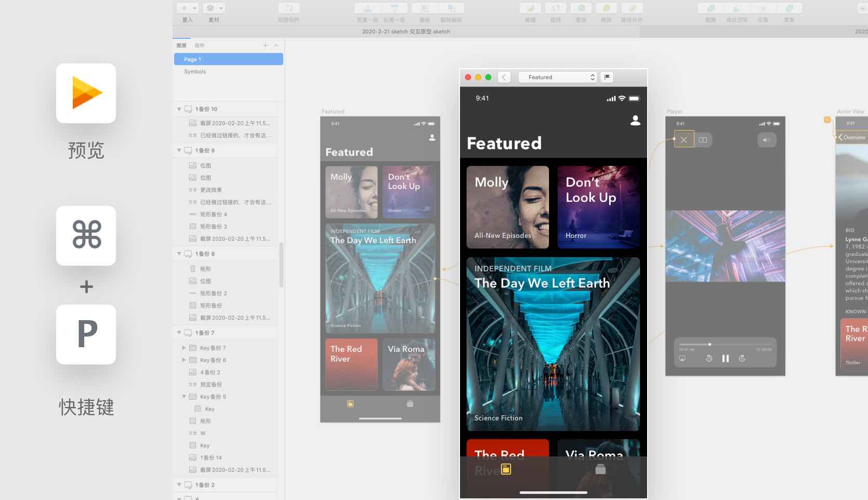Collapse the Key备份 5 layer group
The image size is (868, 500).
[x=184, y=397]
